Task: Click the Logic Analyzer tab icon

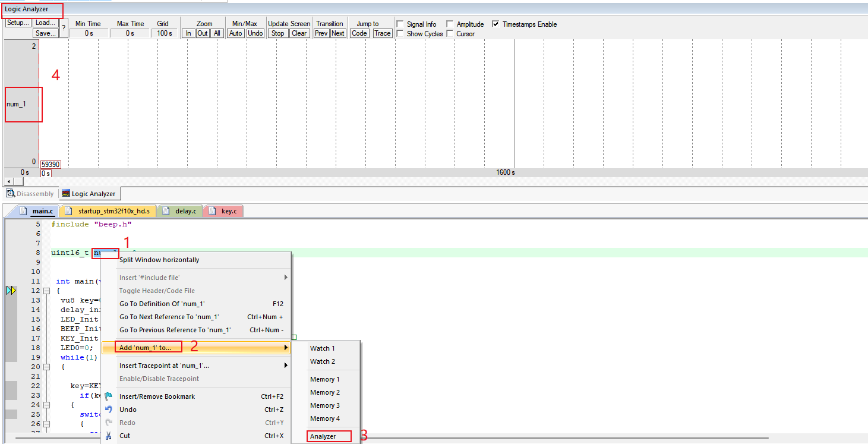Action: click(x=66, y=194)
